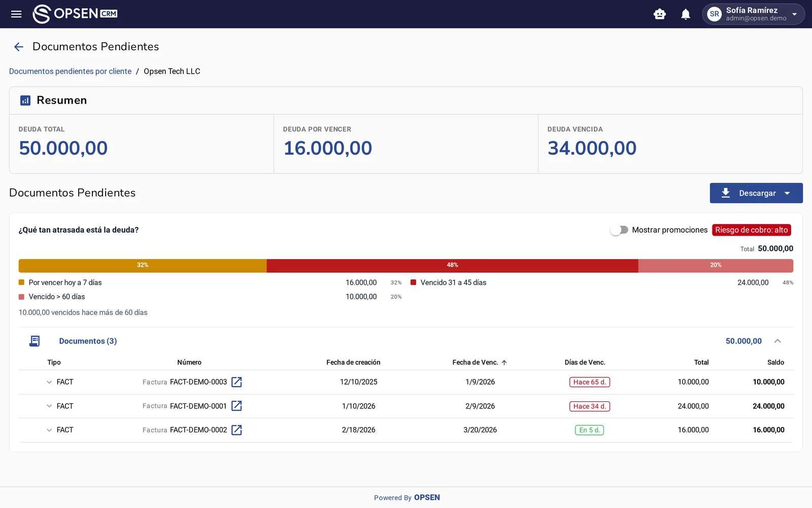This screenshot has height=508, width=812.
Task: Click the Por vencer hoy a 7 días legend
Action: (x=65, y=282)
